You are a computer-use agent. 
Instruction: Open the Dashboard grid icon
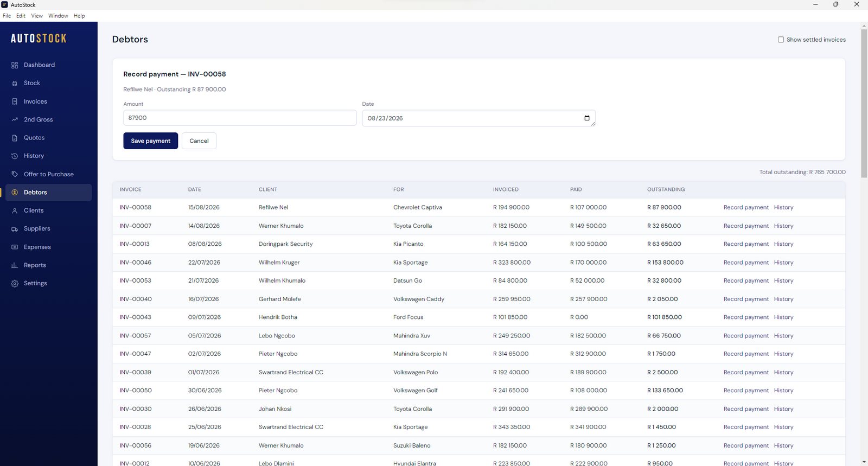[15, 65]
